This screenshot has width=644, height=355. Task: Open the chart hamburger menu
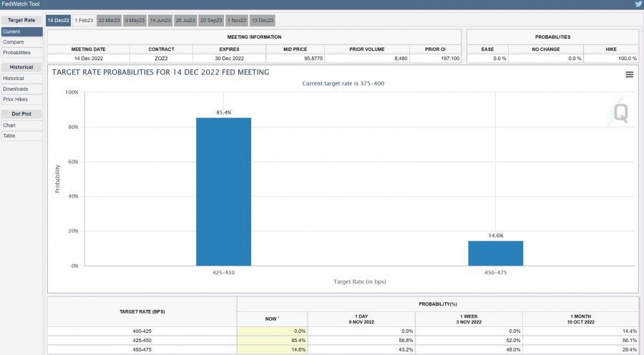tap(629, 74)
